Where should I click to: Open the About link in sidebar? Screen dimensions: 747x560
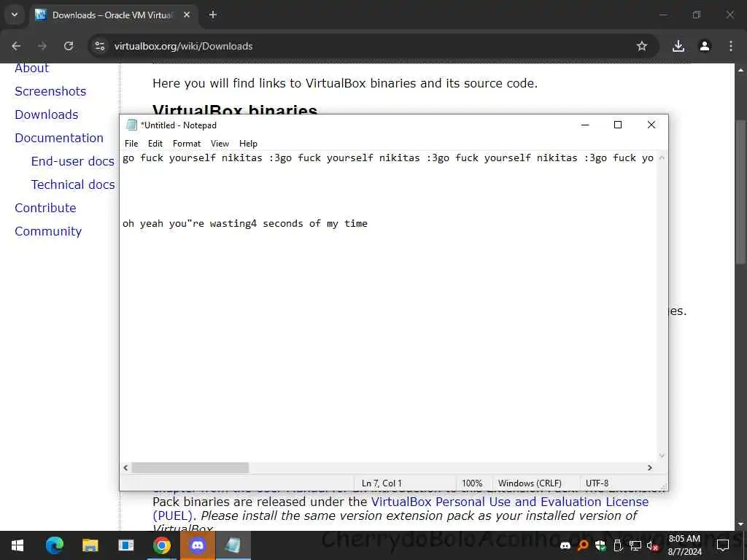pos(31,68)
